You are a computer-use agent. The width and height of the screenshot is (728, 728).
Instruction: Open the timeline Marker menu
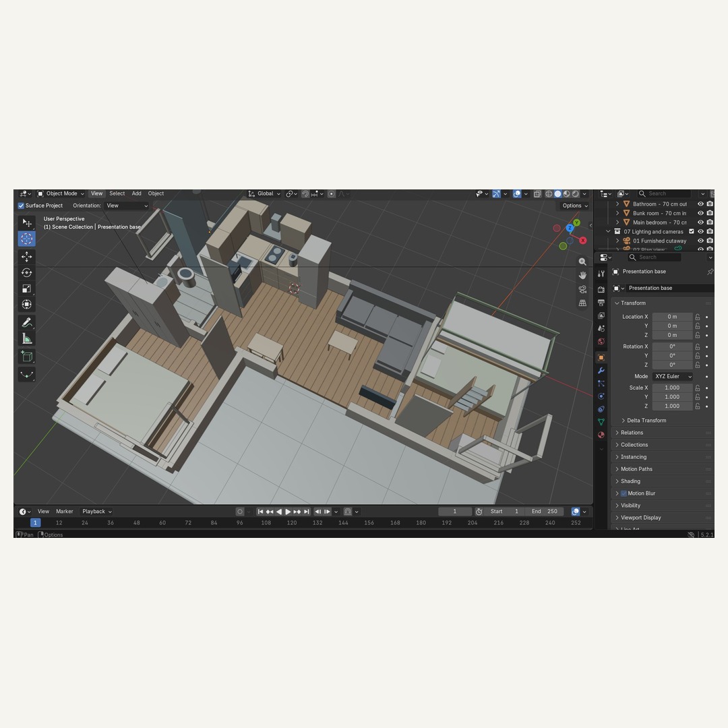pos(65,511)
